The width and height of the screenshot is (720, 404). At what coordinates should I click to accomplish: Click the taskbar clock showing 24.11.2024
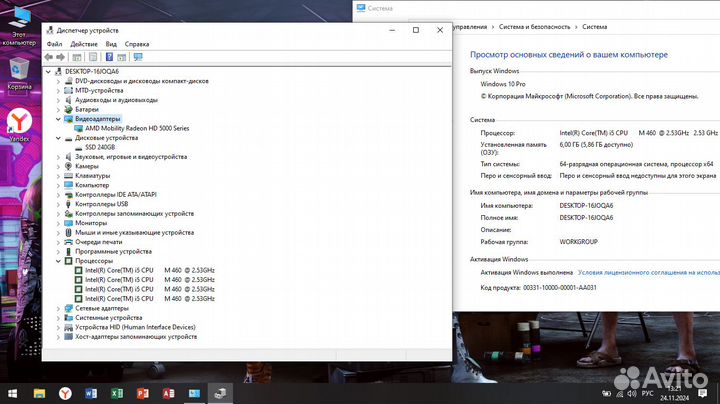click(675, 393)
